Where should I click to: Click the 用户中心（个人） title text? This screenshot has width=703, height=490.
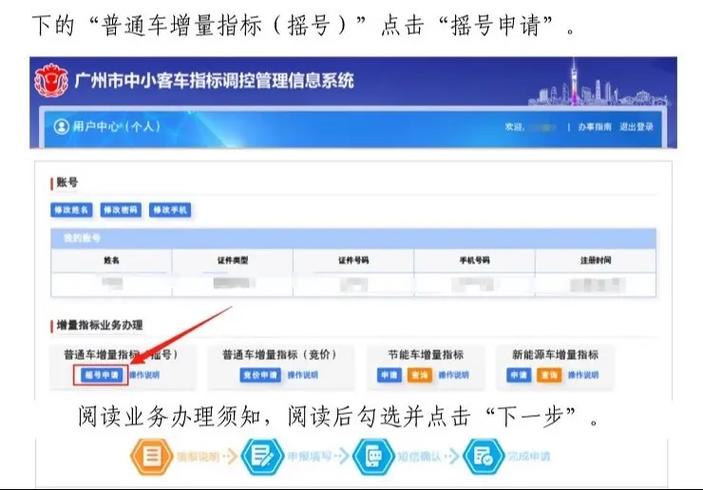tap(117, 126)
